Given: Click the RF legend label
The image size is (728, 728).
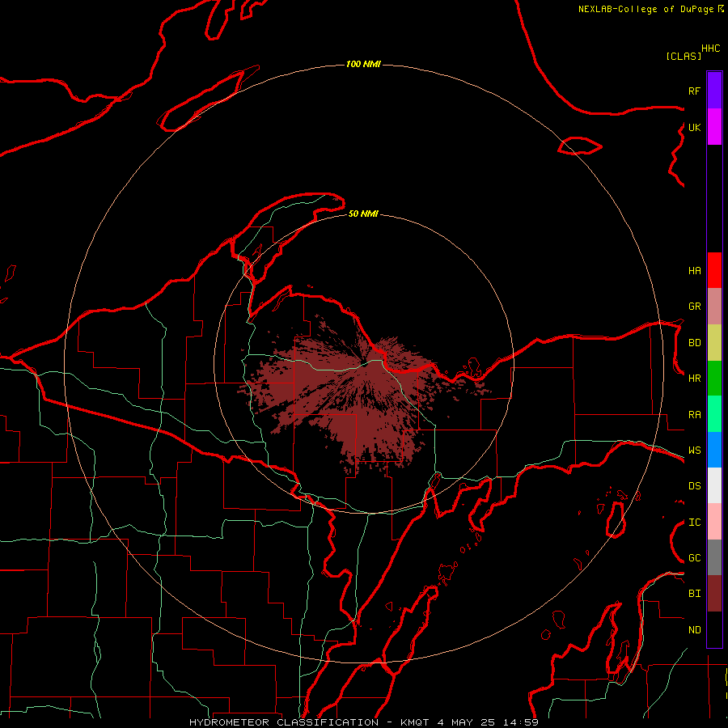Looking at the screenshot, I should point(694,91).
